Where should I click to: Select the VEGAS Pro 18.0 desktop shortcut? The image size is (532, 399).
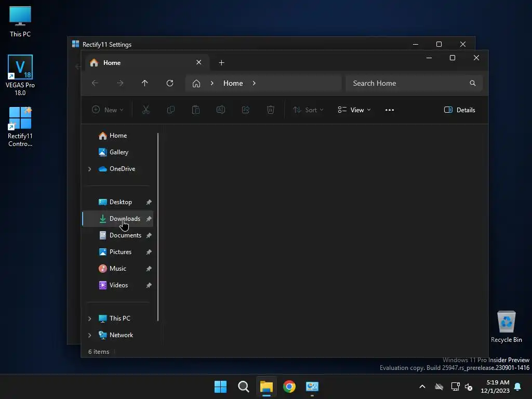tap(20, 75)
